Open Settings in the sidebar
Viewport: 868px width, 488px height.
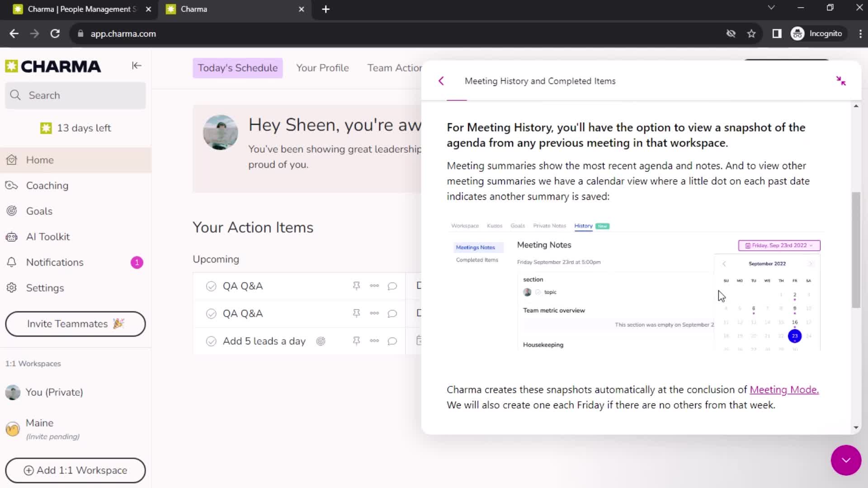(x=75, y=288)
